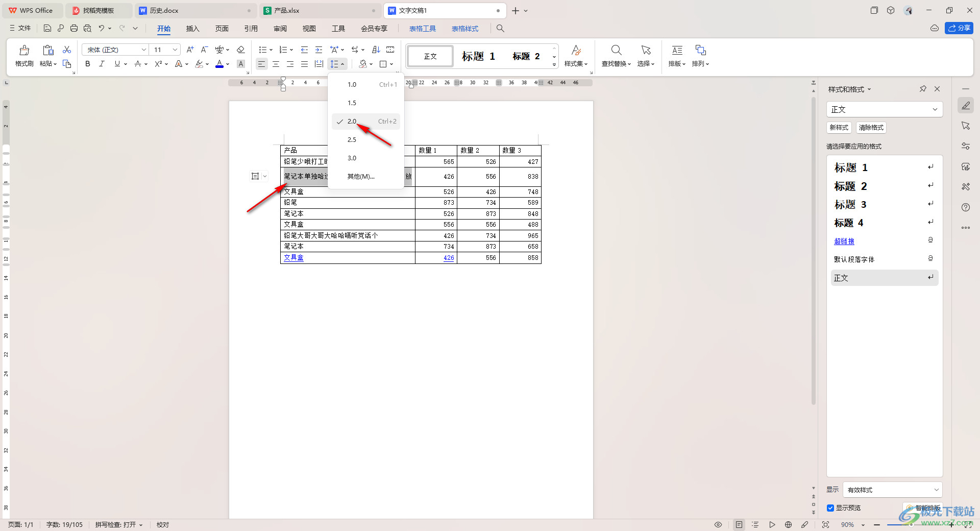Image resolution: width=980 pixels, height=531 pixels.
Task: Decrease font size with A- icon
Action: (x=204, y=50)
